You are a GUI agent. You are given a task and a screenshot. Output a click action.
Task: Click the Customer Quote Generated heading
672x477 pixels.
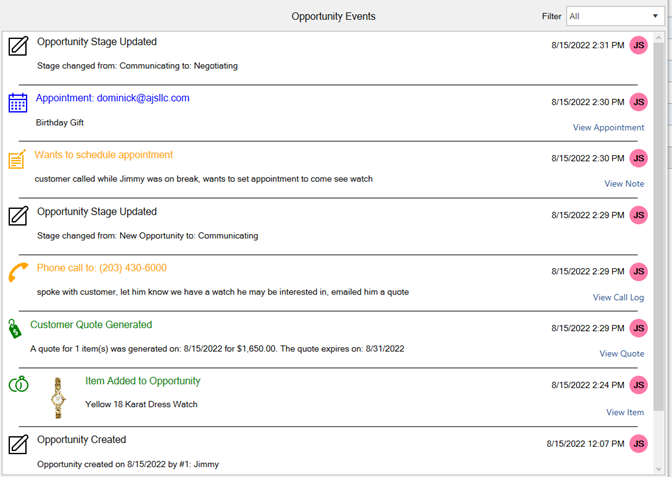pos(91,325)
